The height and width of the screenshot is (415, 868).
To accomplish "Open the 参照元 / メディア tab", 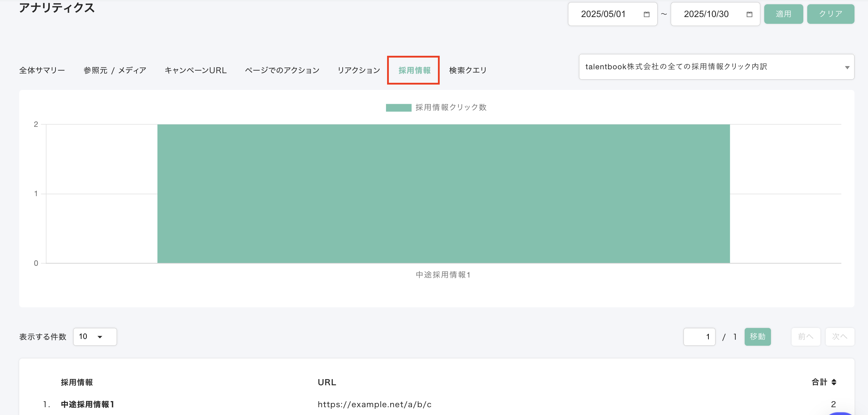I will [x=115, y=70].
